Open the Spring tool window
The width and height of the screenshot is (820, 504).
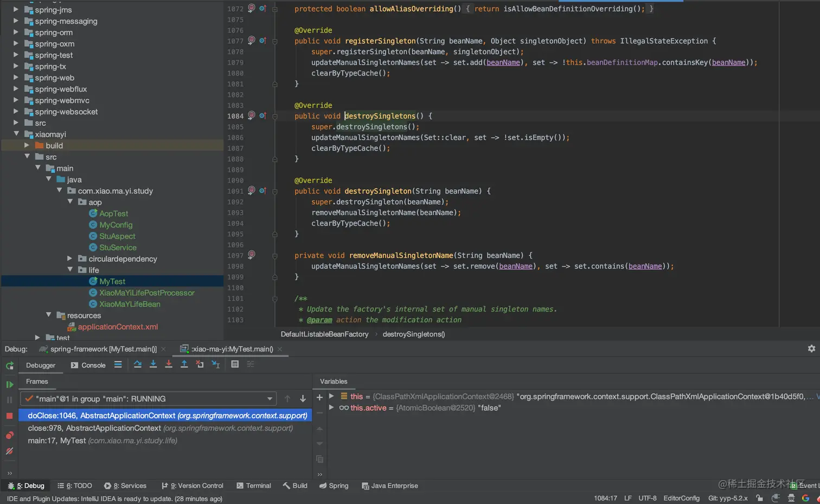(x=334, y=486)
